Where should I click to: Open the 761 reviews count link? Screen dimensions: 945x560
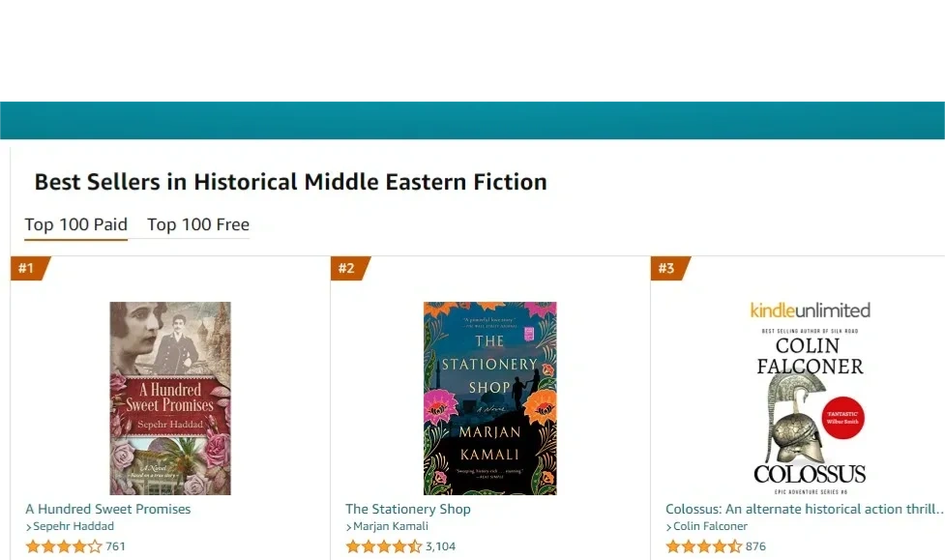(116, 546)
